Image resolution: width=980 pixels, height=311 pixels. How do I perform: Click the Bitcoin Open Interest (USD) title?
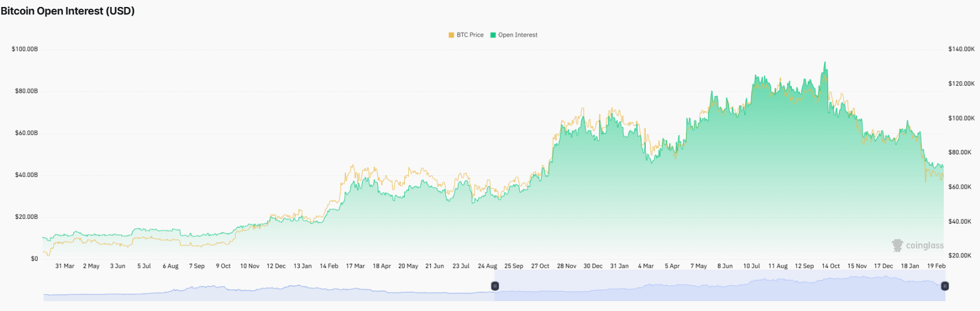pos(68,11)
